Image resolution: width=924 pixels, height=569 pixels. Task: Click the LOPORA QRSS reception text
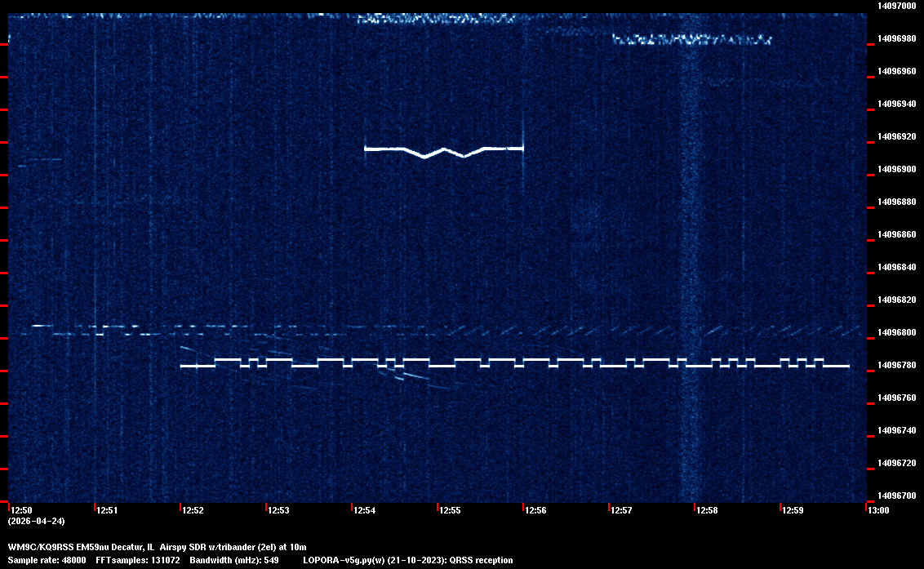pyautogui.click(x=407, y=560)
